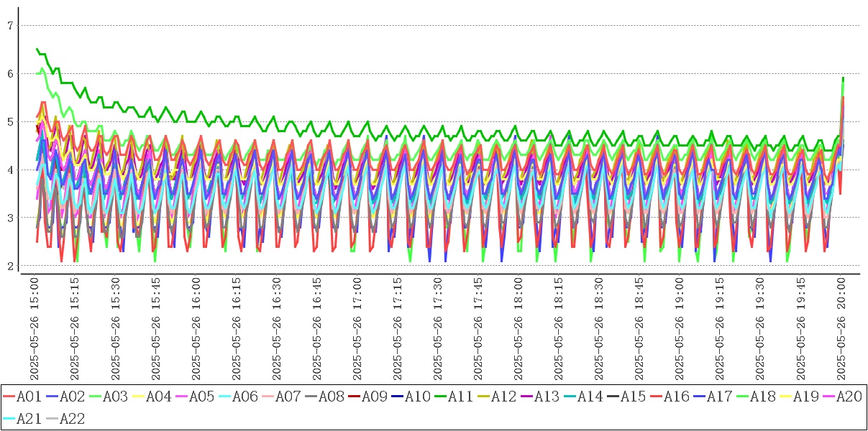868x431 pixels.
Task: Toggle the A10 series visibility
Action: (x=410, y=397)
